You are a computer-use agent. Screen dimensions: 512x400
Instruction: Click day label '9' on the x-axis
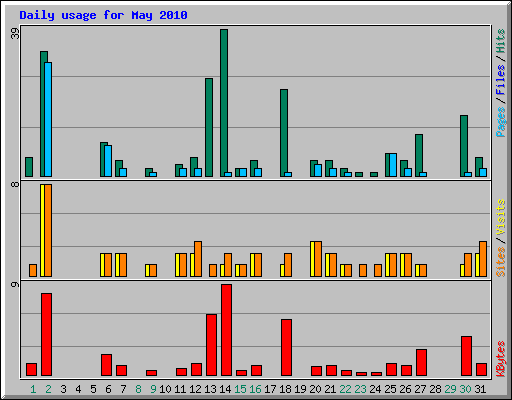(x=153, y=389)
